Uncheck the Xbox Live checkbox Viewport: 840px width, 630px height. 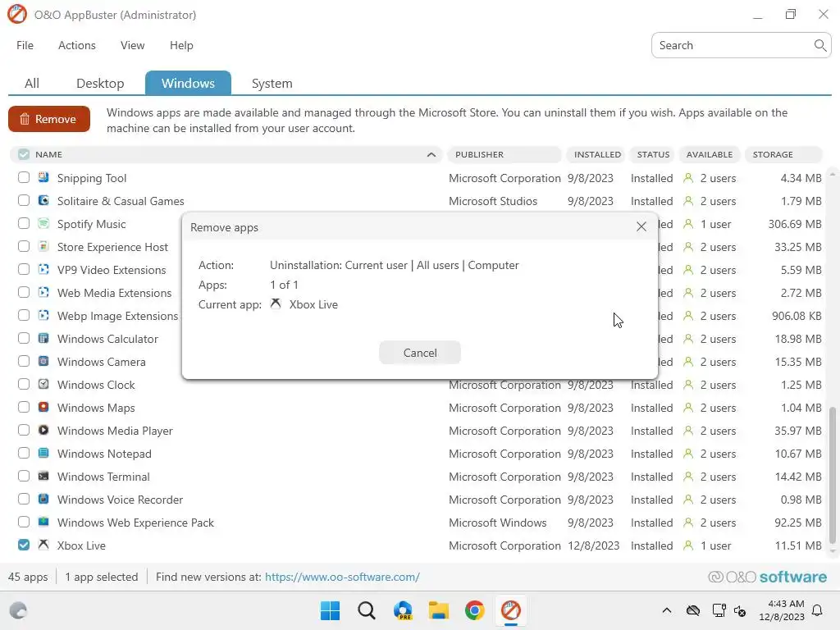pyautogui.click(x=24, y=545)
